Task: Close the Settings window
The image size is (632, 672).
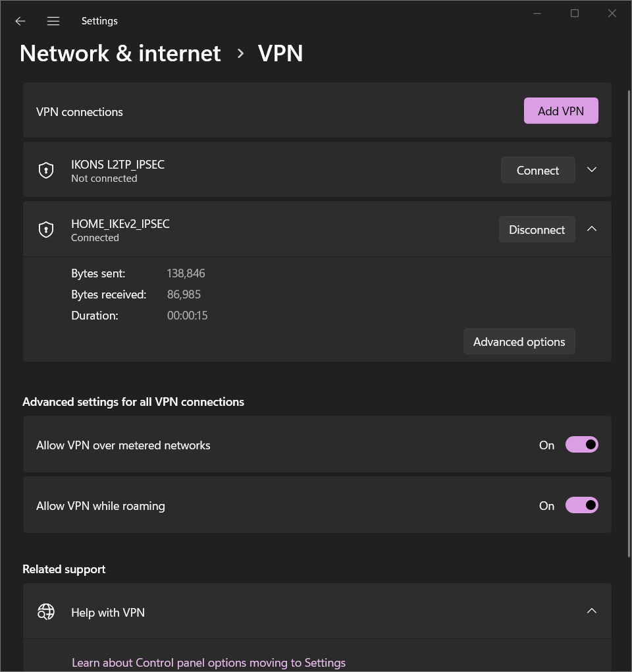Action: pos(612,13)
